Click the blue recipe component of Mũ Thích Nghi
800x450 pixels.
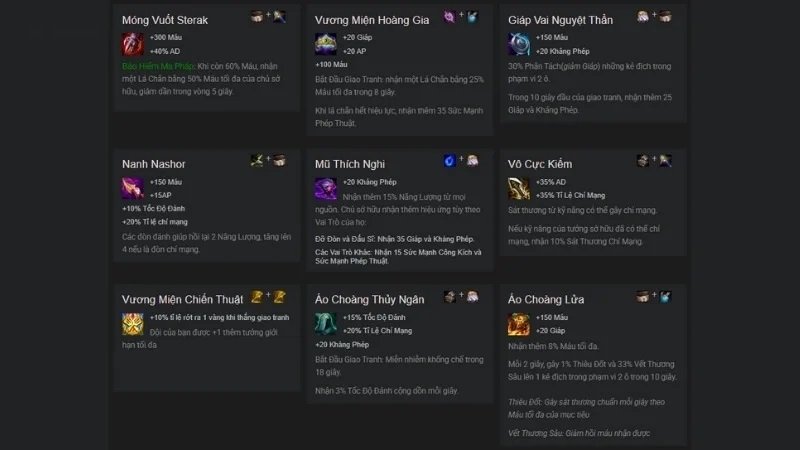(x=449, y=161)
